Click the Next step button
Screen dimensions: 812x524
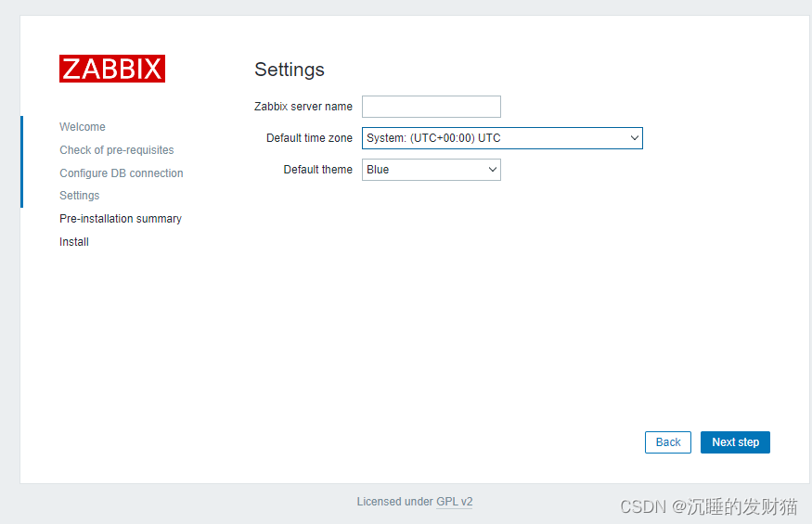coord(735,442)
